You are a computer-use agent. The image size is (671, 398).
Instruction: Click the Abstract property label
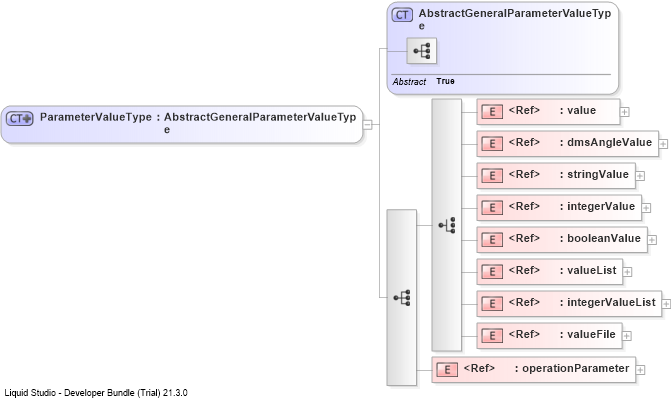tap(409, 81)
